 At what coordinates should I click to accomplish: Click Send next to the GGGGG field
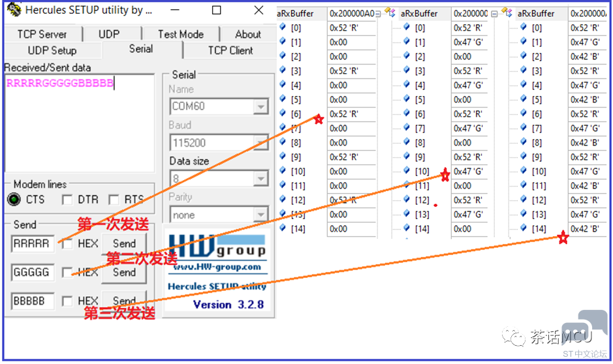(124, 272)
